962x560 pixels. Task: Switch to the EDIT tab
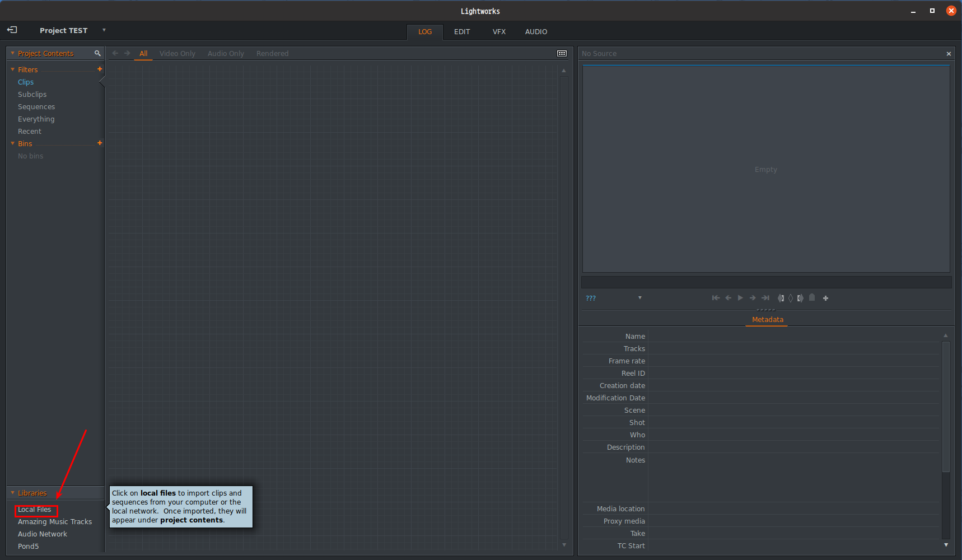(462, 32)
